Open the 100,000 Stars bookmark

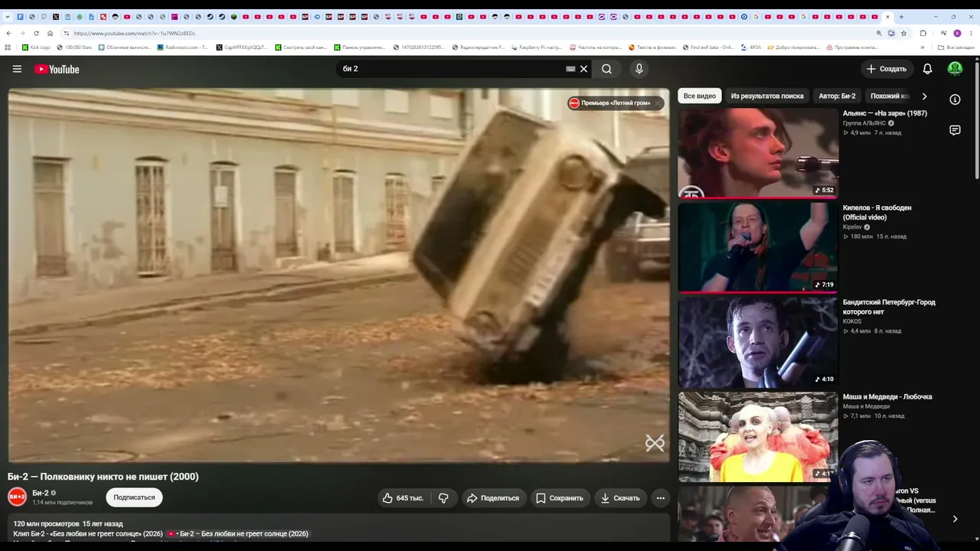coord(74,47)
